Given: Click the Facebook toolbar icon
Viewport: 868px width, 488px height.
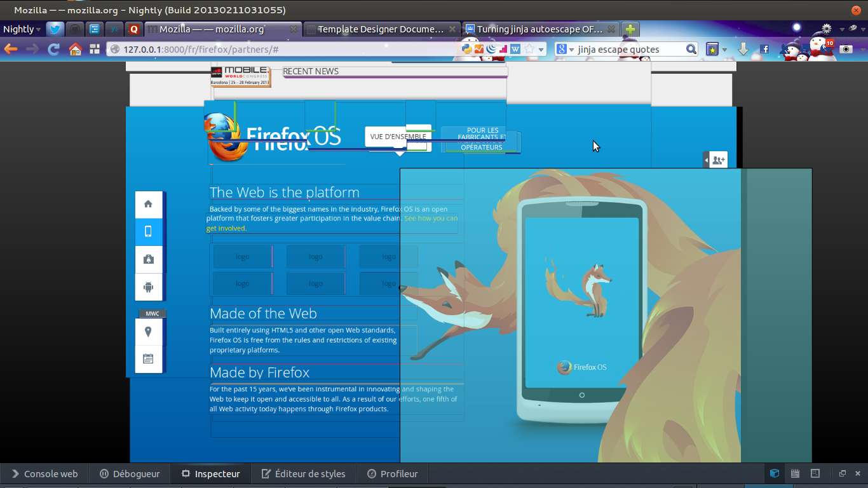Looking at the screenshot, I should tap(764, 49).
